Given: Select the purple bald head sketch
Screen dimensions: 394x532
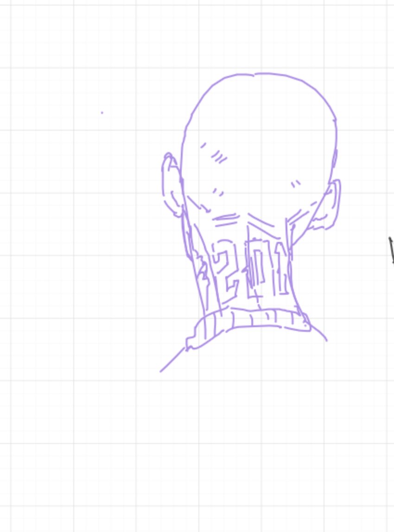Looking at the screenshot, I should [249, 222].
